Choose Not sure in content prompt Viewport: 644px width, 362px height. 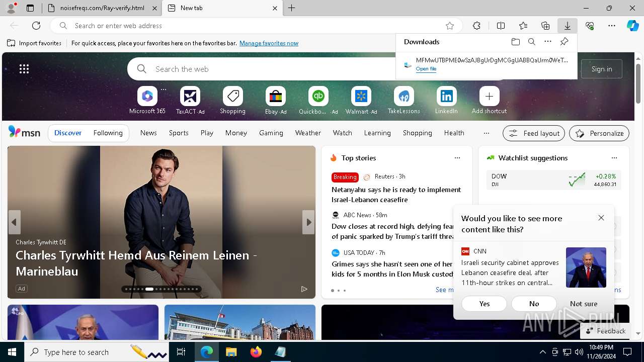(584, 304)
